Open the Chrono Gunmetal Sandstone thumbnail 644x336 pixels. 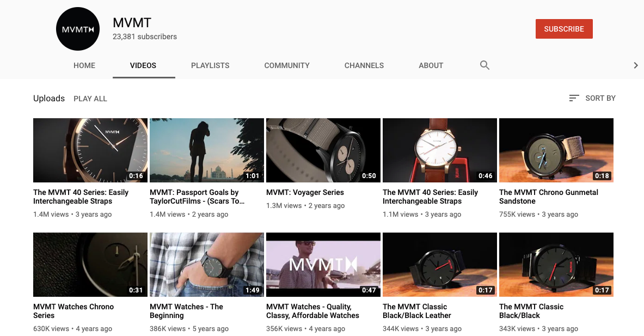pyautogui.click(x=556, y=150)
